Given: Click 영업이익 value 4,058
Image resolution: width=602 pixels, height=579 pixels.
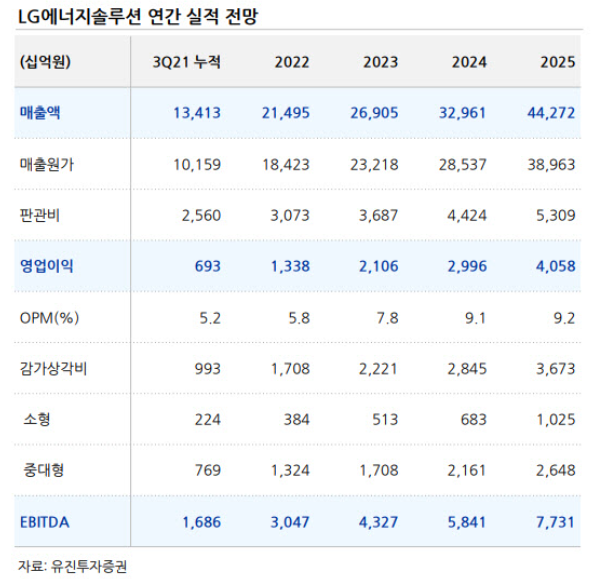Looking at the screenshot, I should [556, 267].
